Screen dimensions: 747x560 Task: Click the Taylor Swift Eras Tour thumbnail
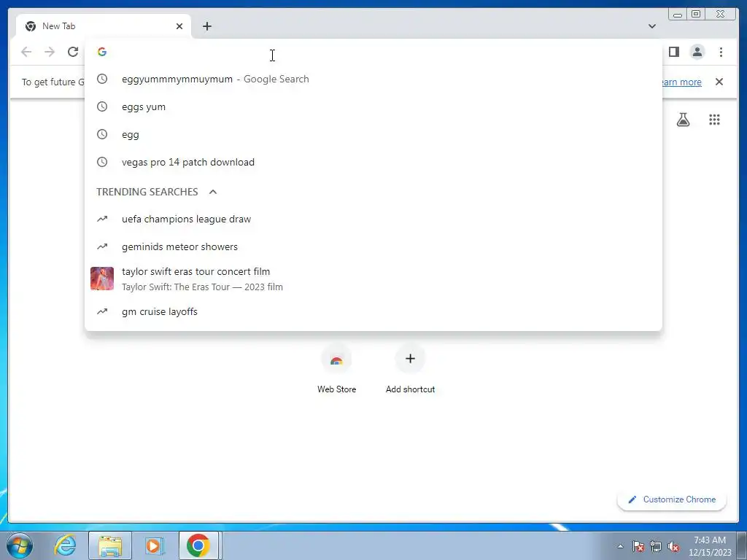[x=102, y=279]
